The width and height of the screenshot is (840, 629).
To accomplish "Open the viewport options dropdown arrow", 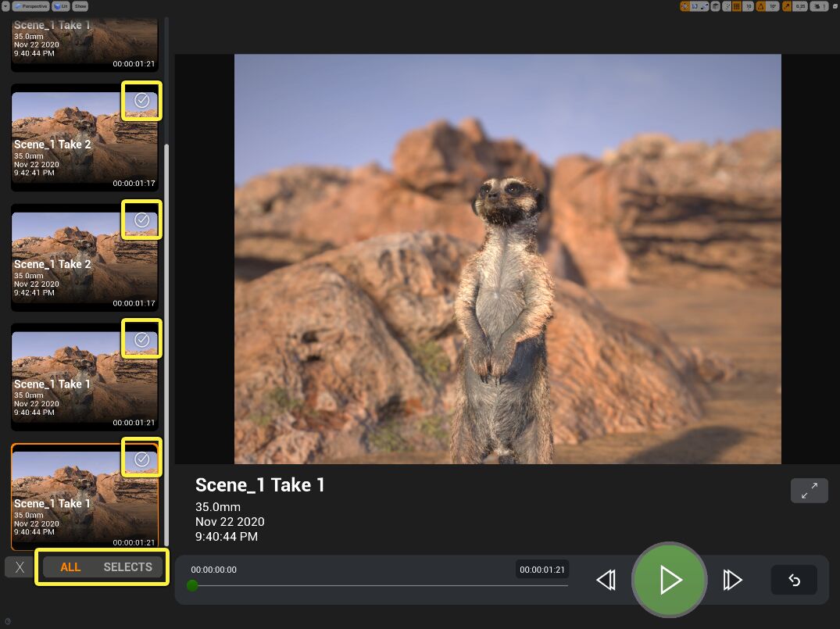I will (5, 6).
